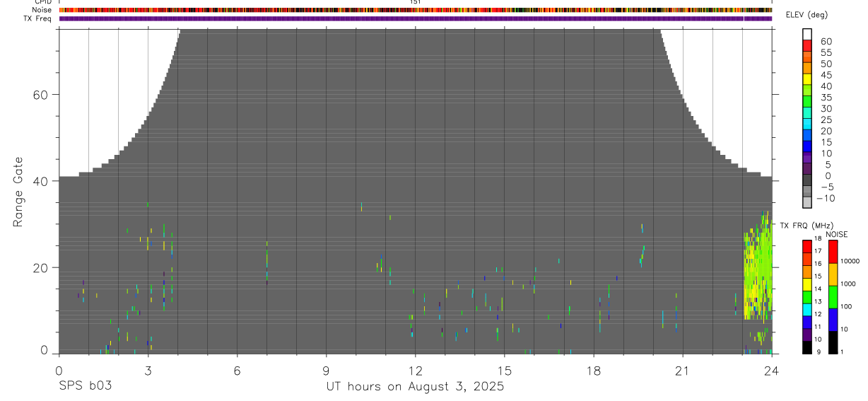Viewport: 868px width, 401px height.
Task: Click the blue NOISE swatch between 100 and 10
Action: tap(833, 319)
